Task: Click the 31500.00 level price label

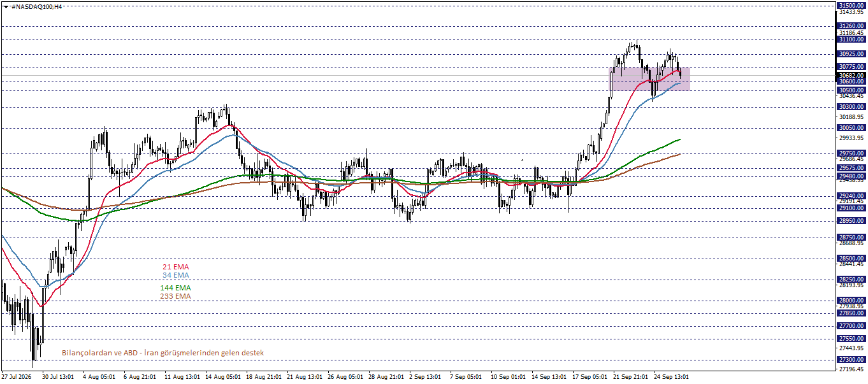Action: point(851,5)
